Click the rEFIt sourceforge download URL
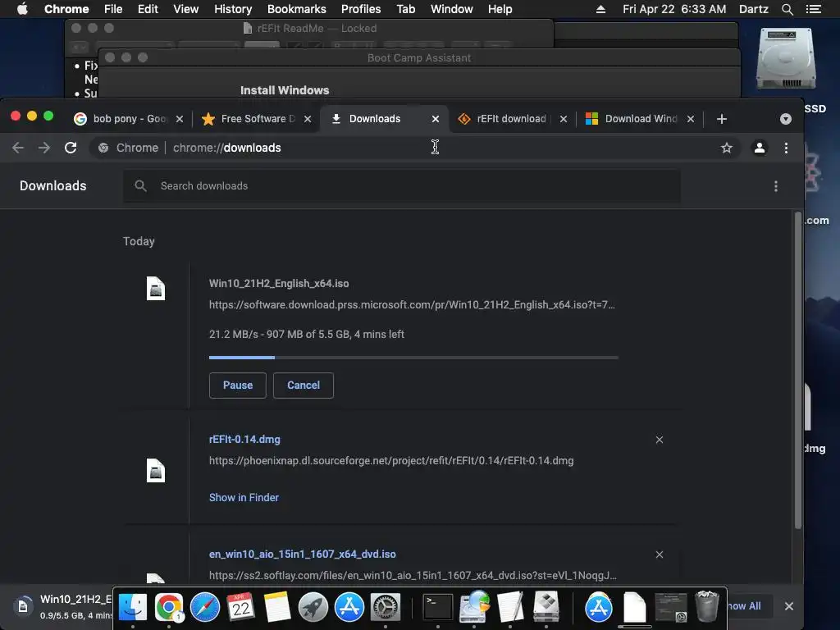Image resolution: width=840 pixels, height=630 pixels. 391,461
